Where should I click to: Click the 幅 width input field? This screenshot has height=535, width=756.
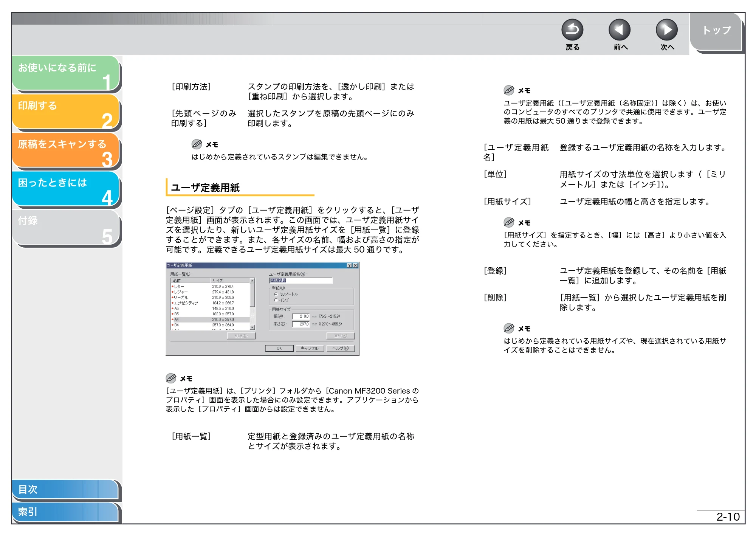pyautogui.click(x=301, y=316)
